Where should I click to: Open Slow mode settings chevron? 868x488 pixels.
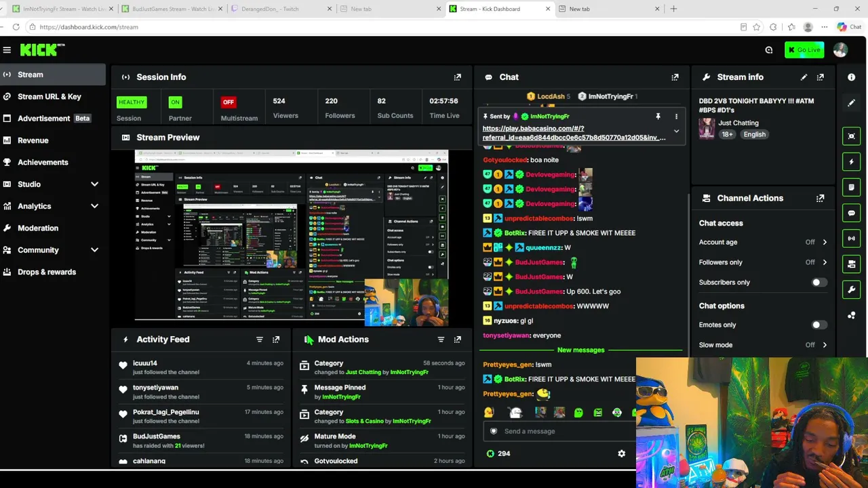pos(825,345)
